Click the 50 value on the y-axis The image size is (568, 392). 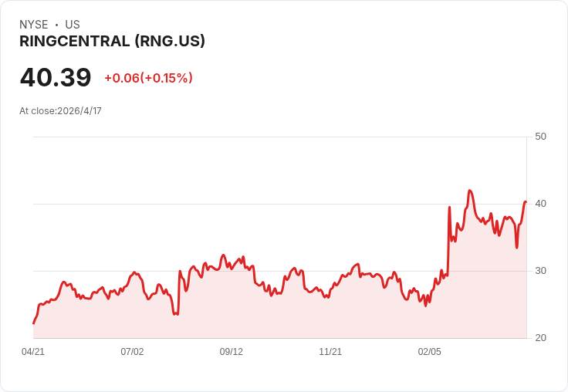pos(540,137)
